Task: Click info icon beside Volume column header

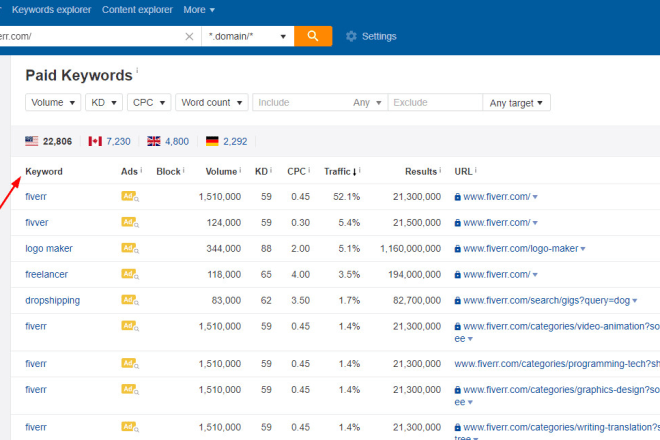Action: pyautogui.click(x=240, y=170)
